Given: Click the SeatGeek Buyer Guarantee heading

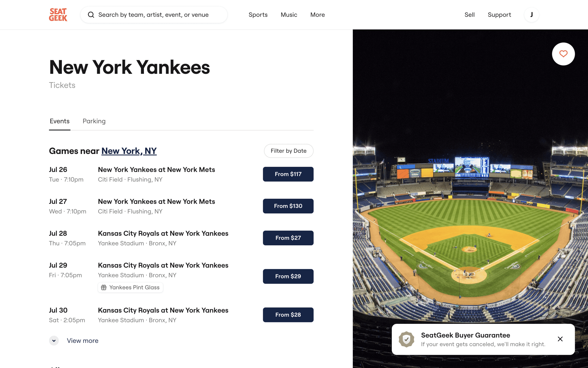Looking at the screenshot, I should (x=466, y=335).
